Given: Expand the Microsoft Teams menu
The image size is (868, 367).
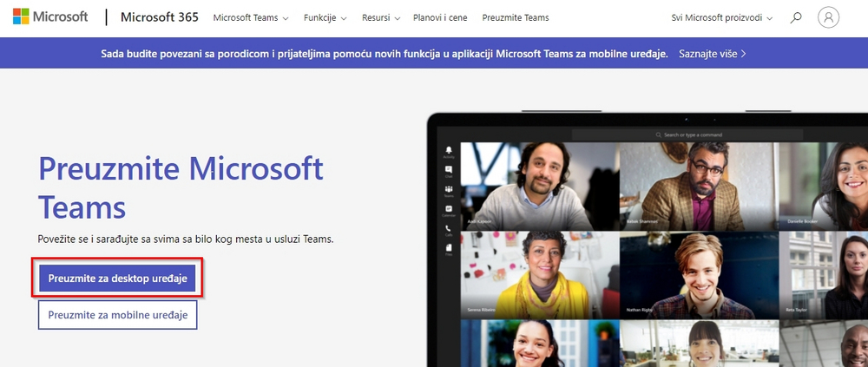Looking at the screenshot, I should click(x=251, y=17).
